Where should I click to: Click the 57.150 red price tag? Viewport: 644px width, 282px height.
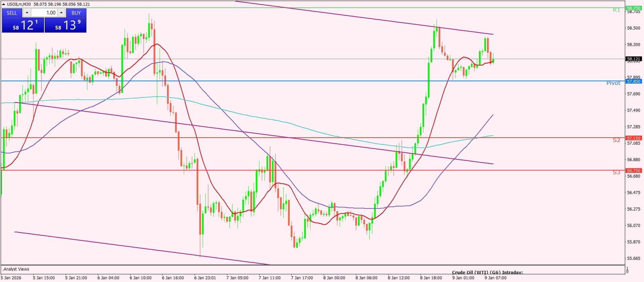[x=634, y=138]
